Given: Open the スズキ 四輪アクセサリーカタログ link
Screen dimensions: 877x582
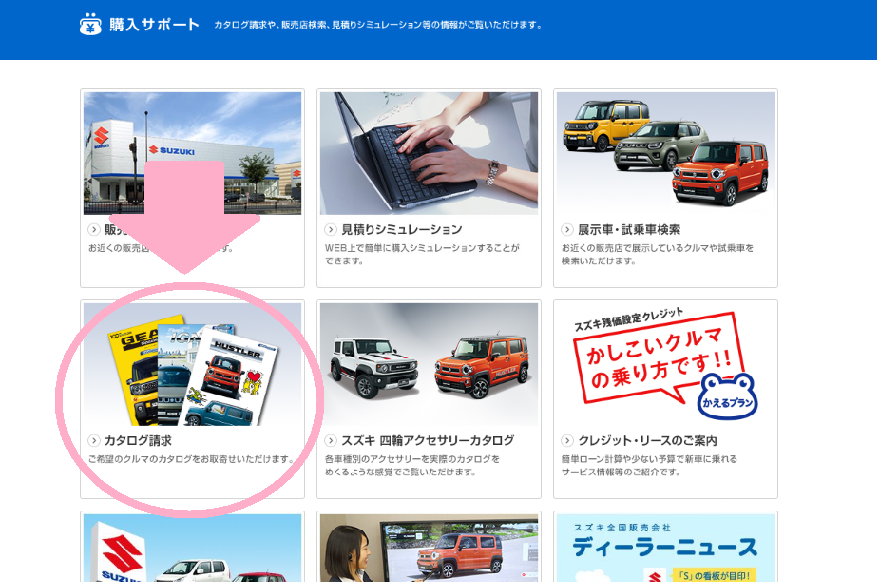Looking at the screenshot, I should [x=427, y=441].
